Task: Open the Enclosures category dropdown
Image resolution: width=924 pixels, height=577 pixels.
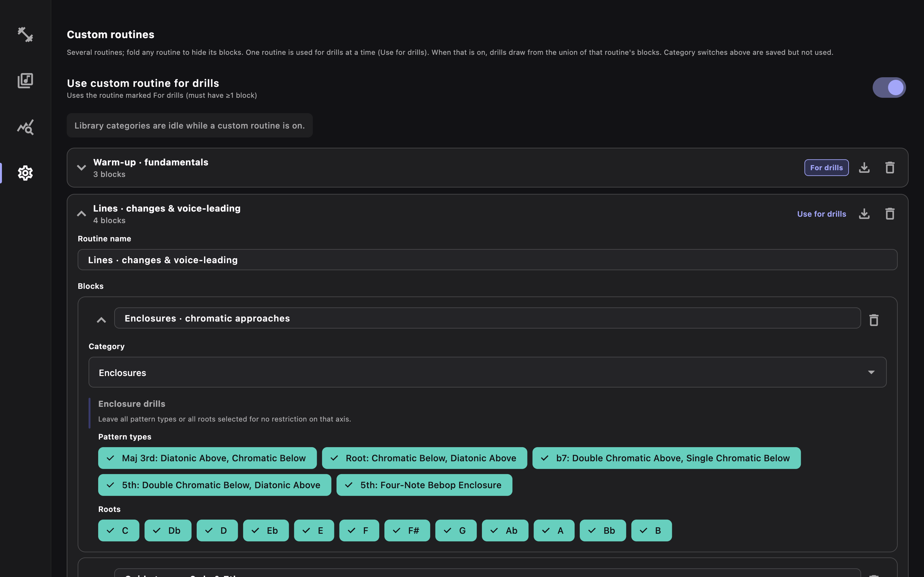Action: pyautogui.click(x=487, y=372)
